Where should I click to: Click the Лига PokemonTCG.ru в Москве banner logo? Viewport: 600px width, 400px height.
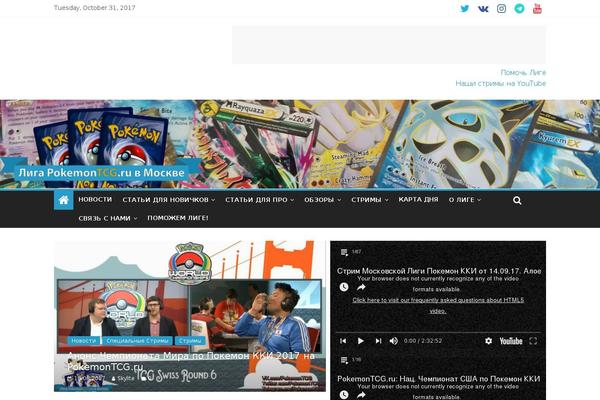(x=101, y=173)
